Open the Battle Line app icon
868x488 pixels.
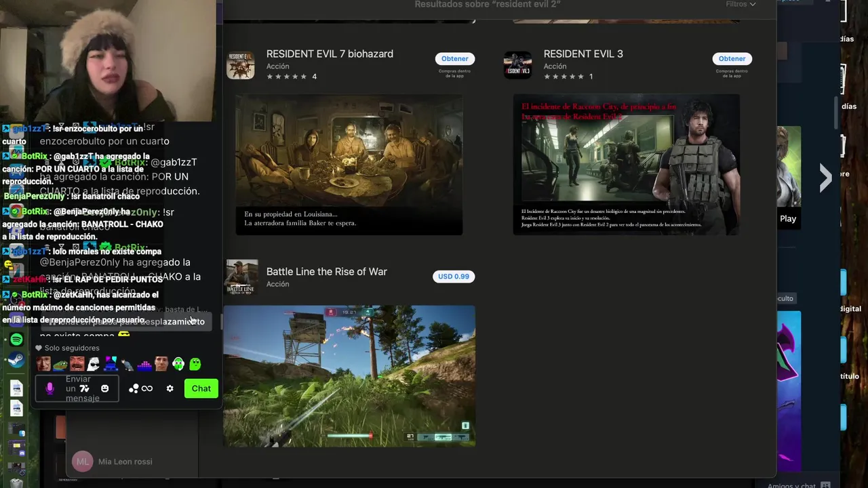click(x=241, y=277)
